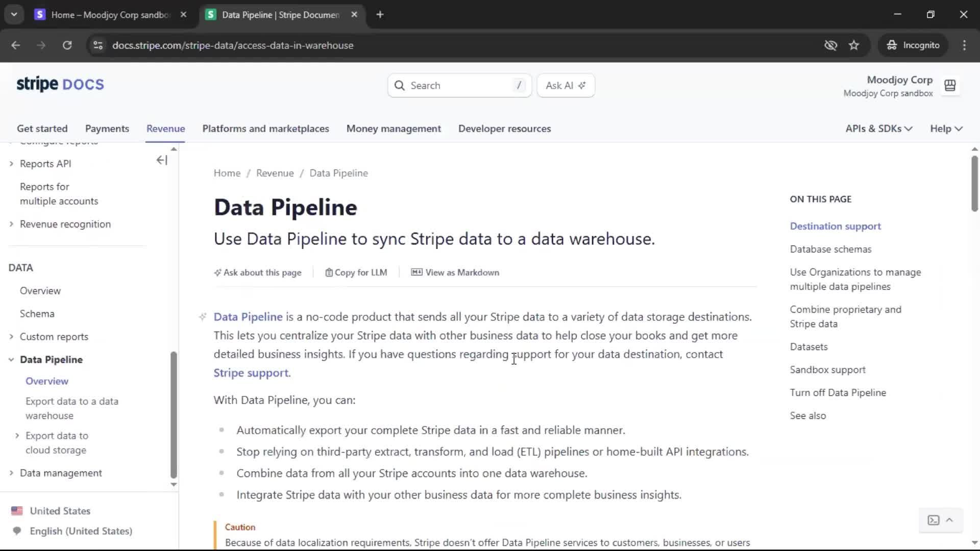Image resolution: width=980 pixels, height=551 pixels.
Task: Open the APIs & SDKs dropdown
Action: pyautogui.click(x=878, y=129)
